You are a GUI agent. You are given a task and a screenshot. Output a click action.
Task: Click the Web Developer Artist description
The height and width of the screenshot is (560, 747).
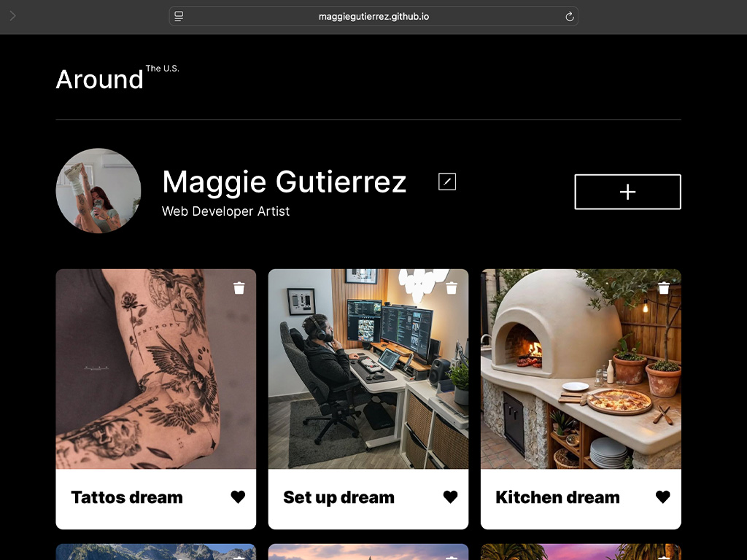click(225, 211)
